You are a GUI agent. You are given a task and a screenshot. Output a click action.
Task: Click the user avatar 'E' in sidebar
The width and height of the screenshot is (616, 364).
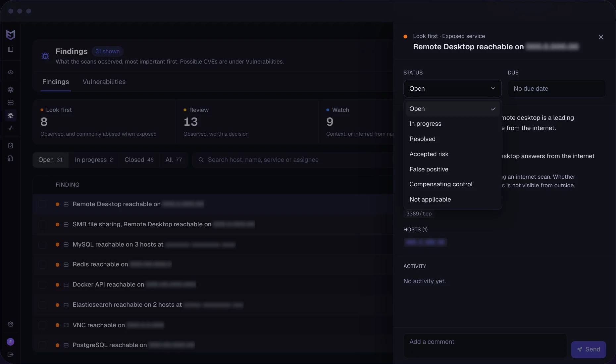point(11,342)
